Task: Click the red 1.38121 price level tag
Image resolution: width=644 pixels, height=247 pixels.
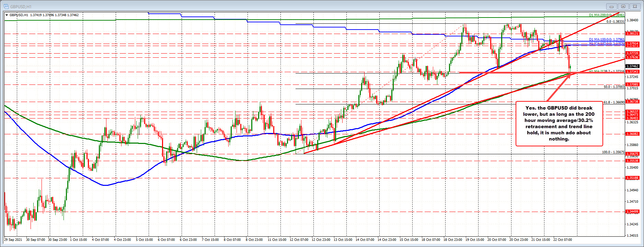Action: point(632,34)
